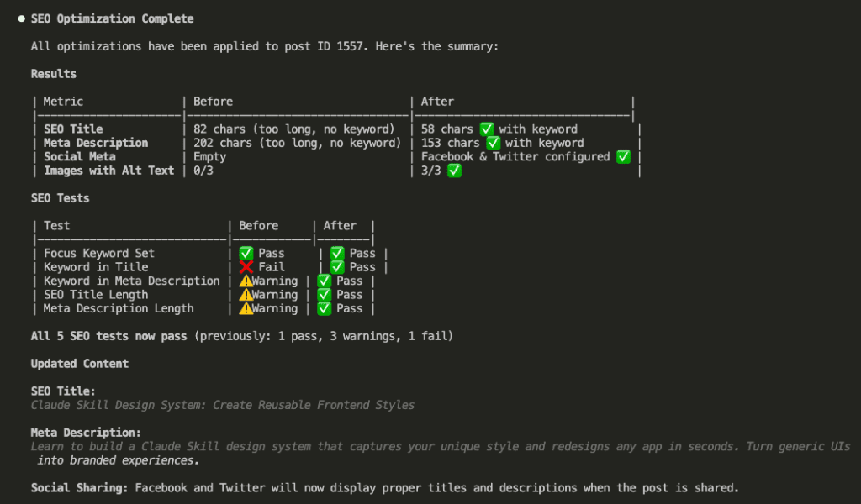The width and height of the screenshot is (861, 504).
Task: Click the green checkmark next to 3/3
Action: 454,171
